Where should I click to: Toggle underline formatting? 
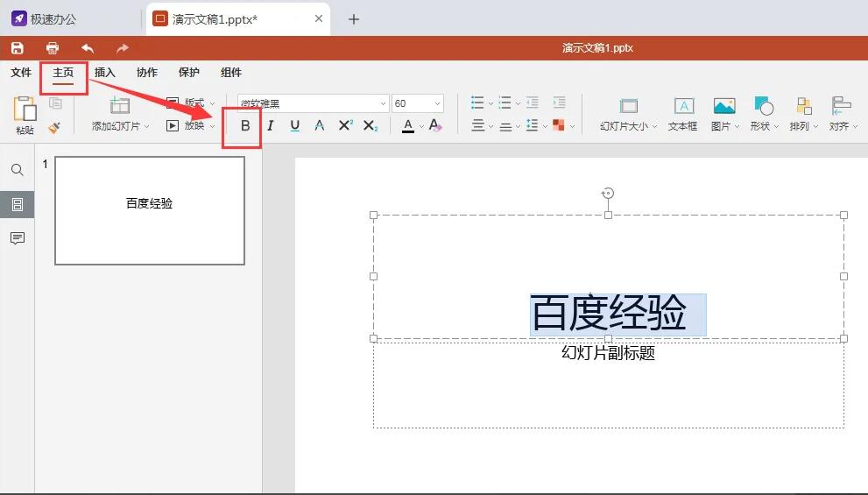294,125
